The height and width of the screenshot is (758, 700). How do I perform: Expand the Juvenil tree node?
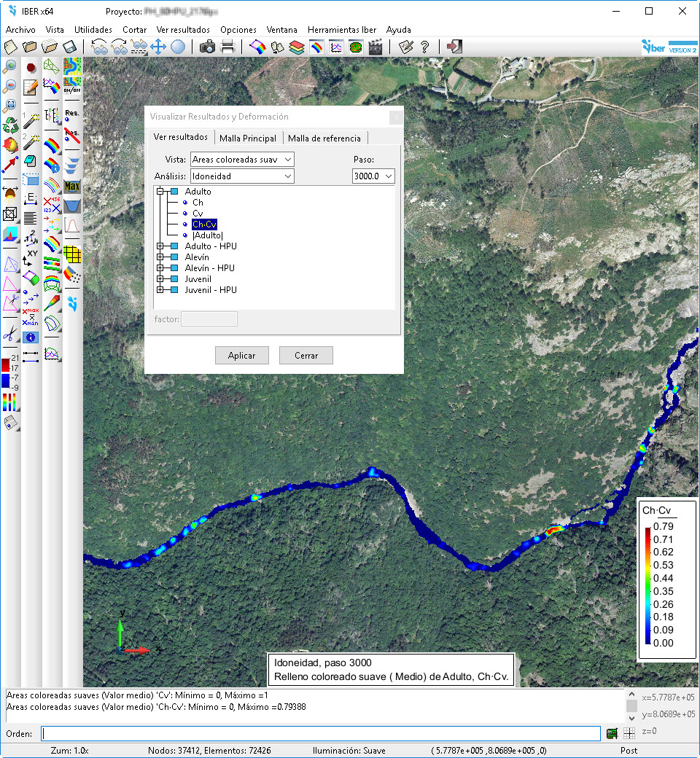pyautogui.click(x=160, y=279)
